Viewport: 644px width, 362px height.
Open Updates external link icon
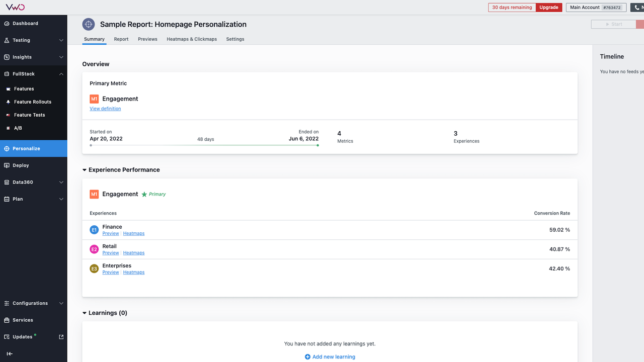pos(61,337)
